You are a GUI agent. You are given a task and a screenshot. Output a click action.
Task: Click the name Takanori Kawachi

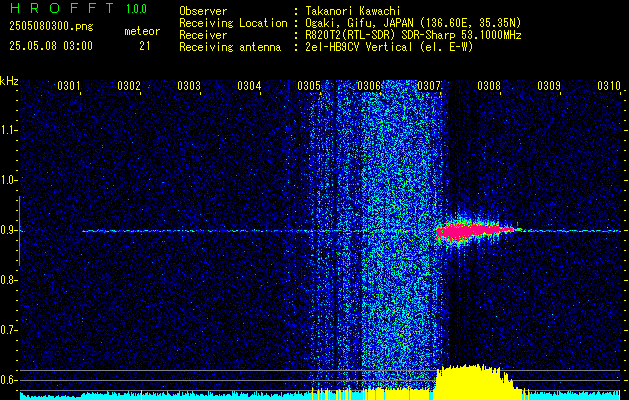click(353, 11)
